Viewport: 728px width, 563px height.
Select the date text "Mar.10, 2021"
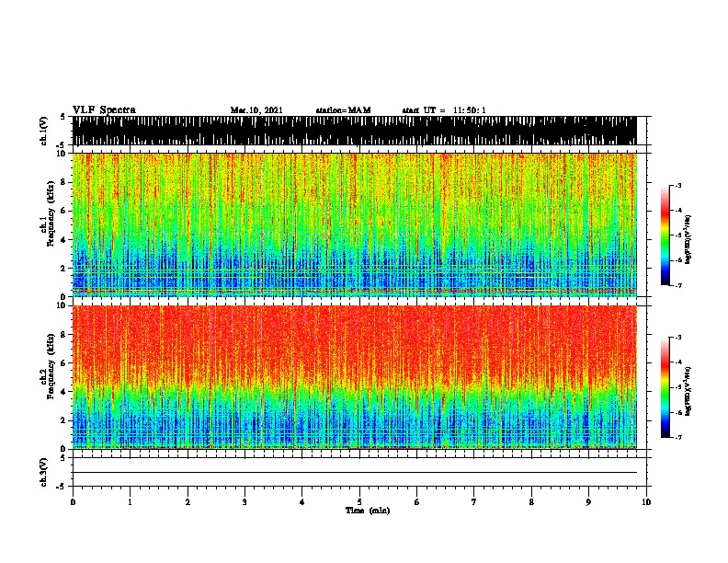[256, 110]
